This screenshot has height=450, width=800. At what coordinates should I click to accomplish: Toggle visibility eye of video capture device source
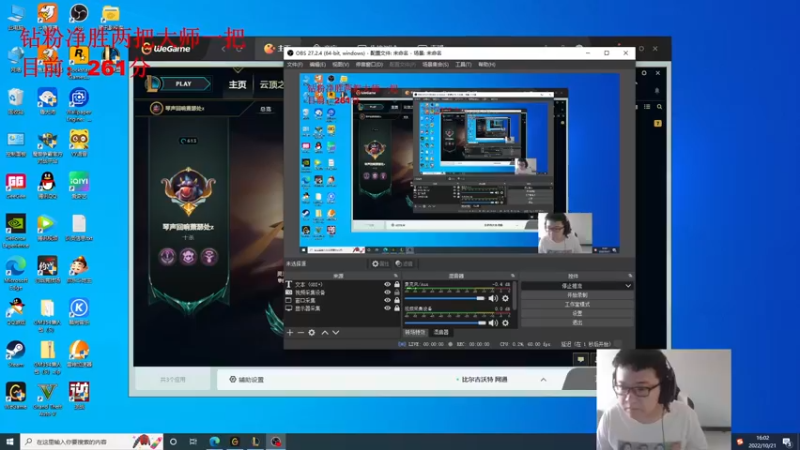387,292
